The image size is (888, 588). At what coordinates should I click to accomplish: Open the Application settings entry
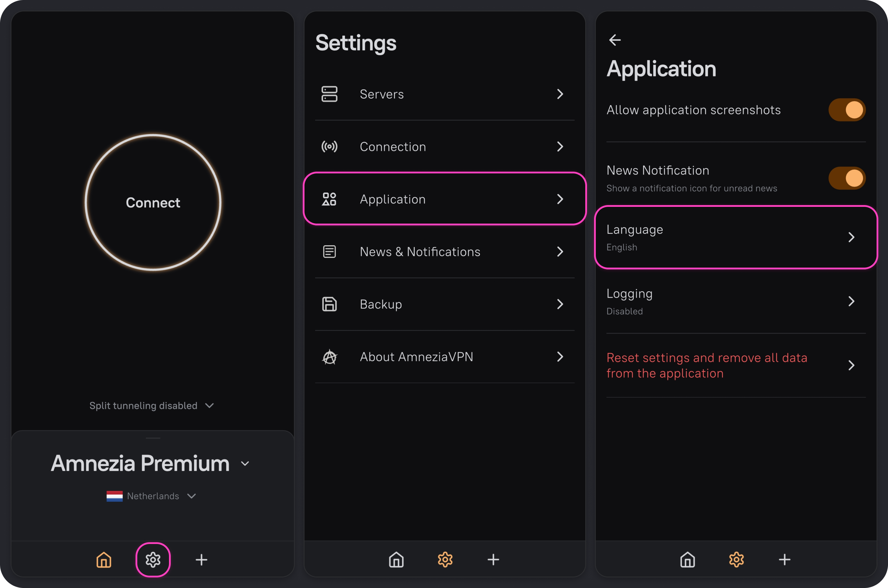[x=444, y=199]
